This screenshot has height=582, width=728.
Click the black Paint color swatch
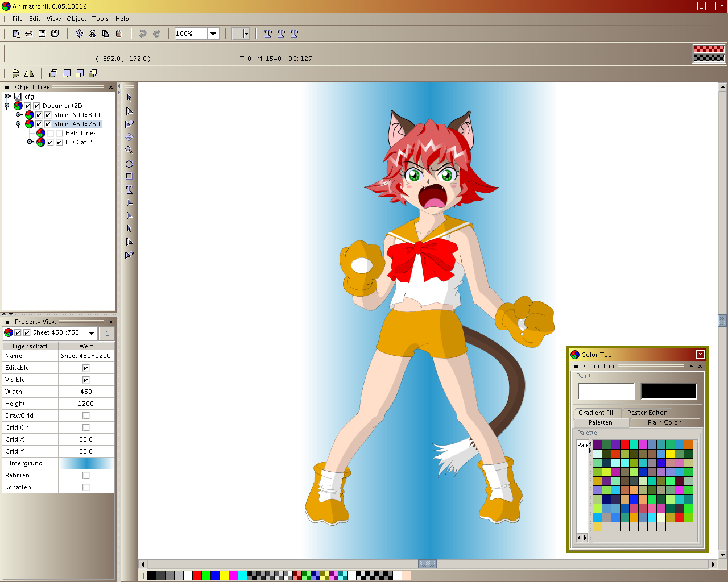point(669,391)
